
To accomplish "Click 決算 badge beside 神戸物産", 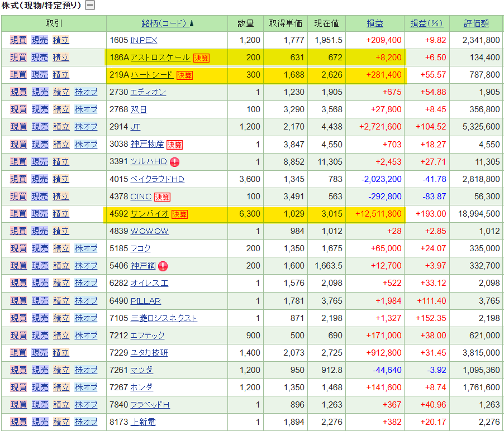I will click(x=174, y=145).
